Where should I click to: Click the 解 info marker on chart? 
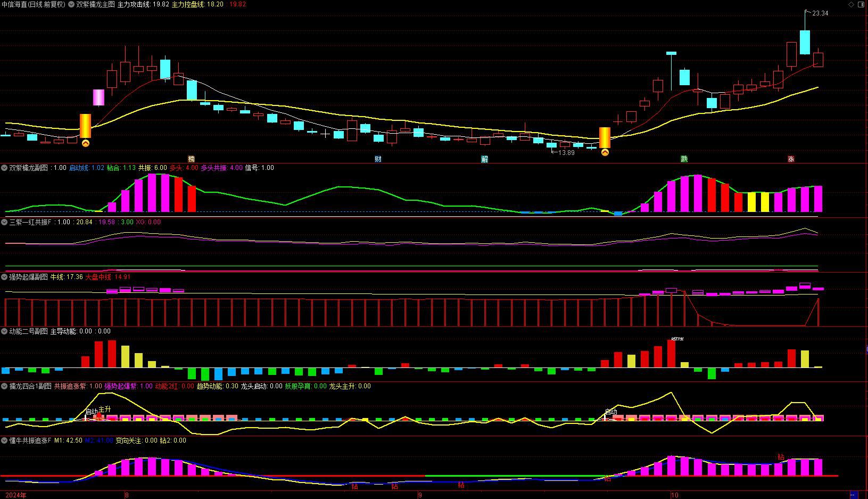click(484, 159)
